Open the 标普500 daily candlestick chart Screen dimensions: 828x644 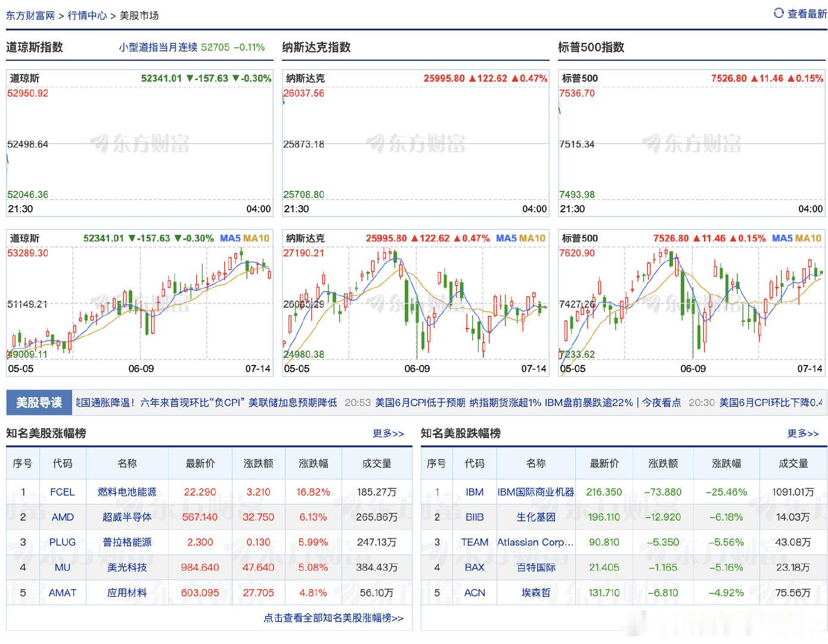[x=691, y=303]
